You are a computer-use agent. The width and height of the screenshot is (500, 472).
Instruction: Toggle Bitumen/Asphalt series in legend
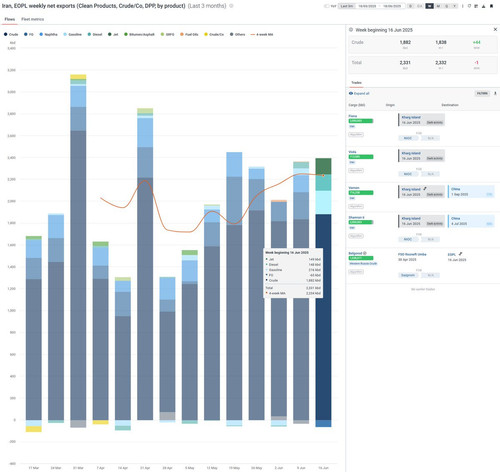tap(139, 34)
